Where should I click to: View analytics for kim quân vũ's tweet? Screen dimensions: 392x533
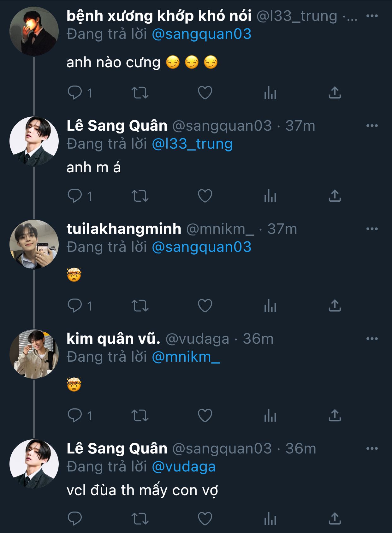(270, 415)
